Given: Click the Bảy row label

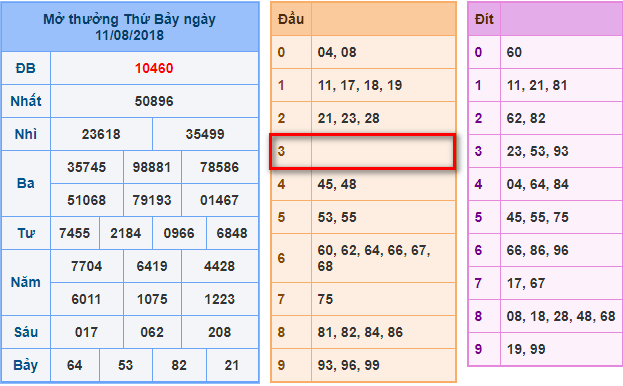Looking at the screenshot, I should [26, 365].
